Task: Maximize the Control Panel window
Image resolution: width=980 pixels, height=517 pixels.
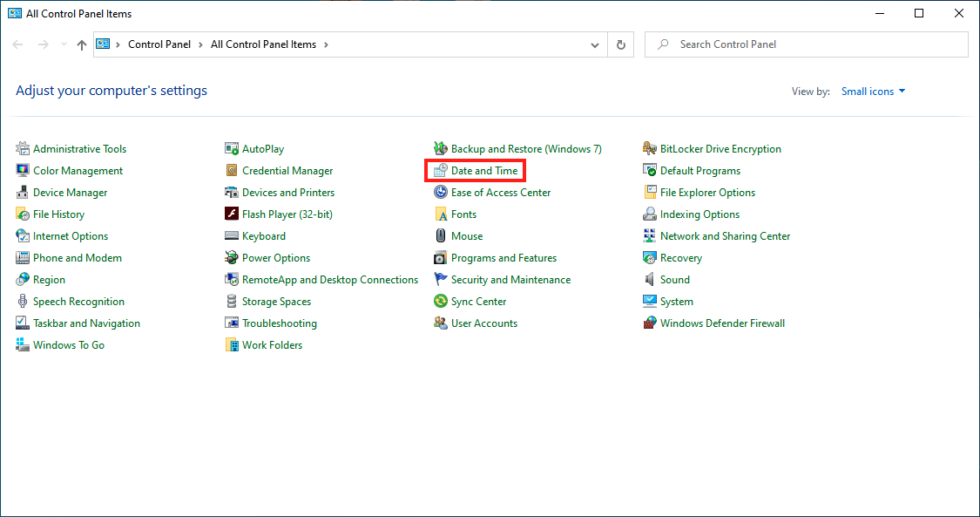Action: coord(919,13)
